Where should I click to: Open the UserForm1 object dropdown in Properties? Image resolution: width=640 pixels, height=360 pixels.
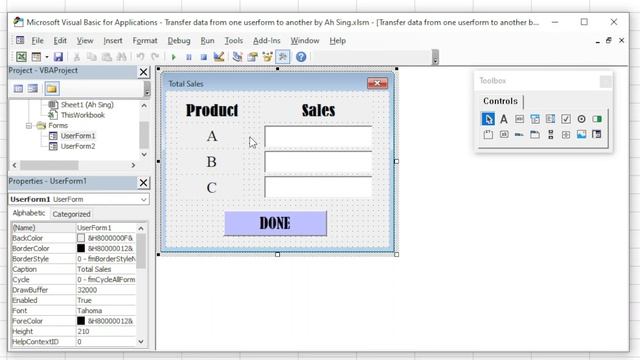144,199
